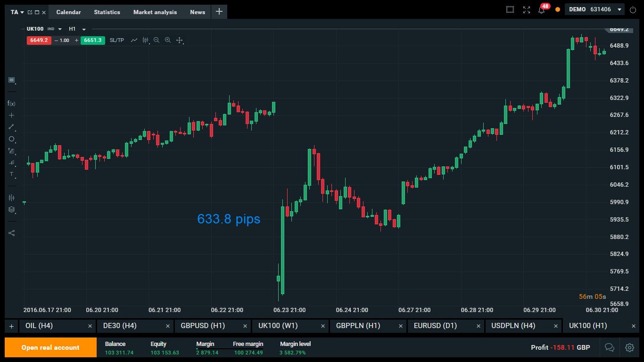Screen dimensions: 644x362
Task: Click the Open real account button
Action: (50, 347)
